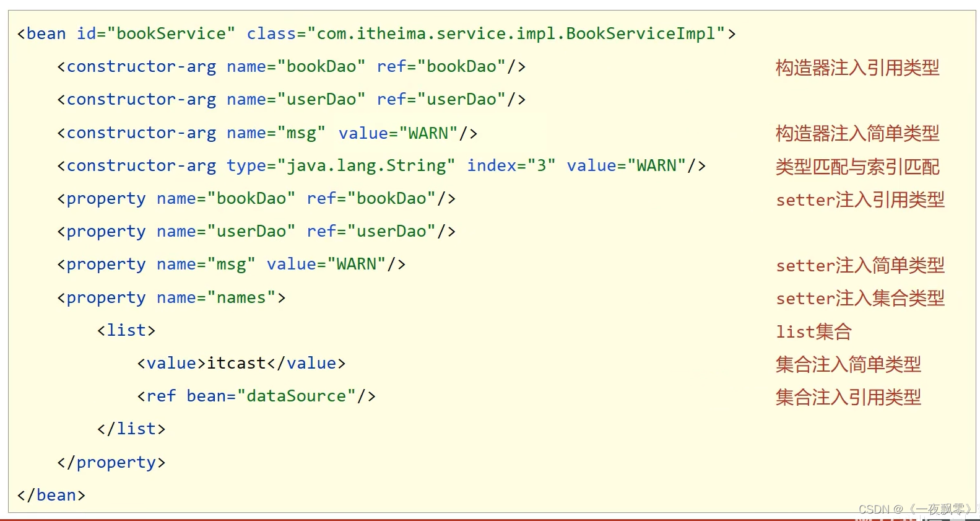
Task: Click the ref bean="dataSource" line
Action: [256, 396]
